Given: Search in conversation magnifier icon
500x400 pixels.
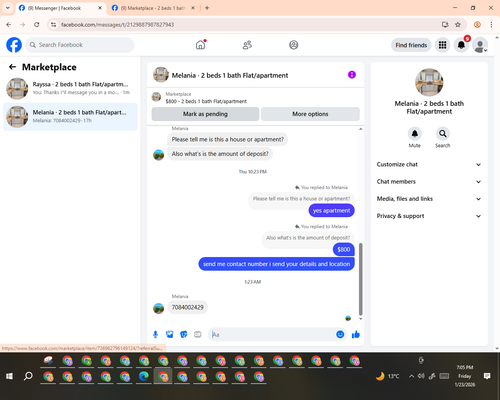Looking at the screenshot, I should coord(443,134).
